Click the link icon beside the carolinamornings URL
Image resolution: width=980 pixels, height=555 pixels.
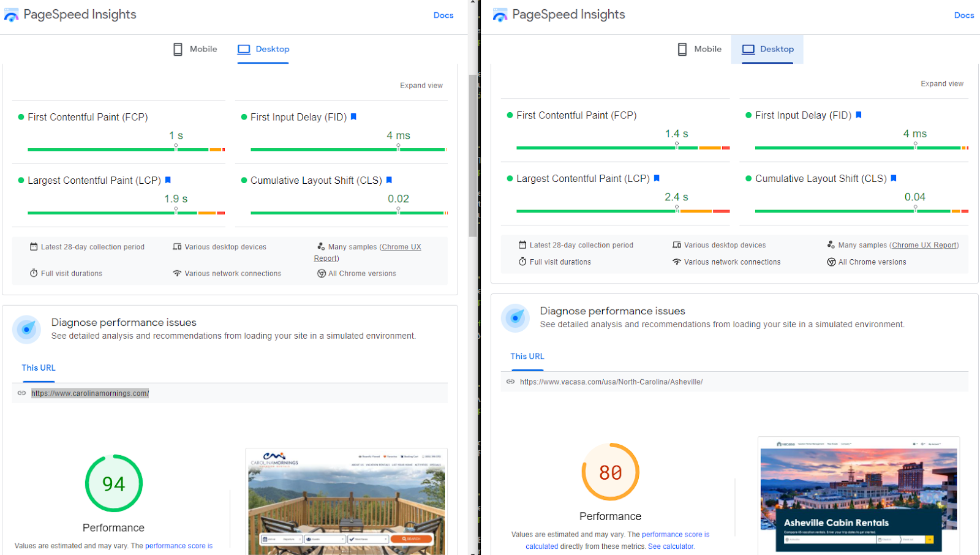point(21,393)
